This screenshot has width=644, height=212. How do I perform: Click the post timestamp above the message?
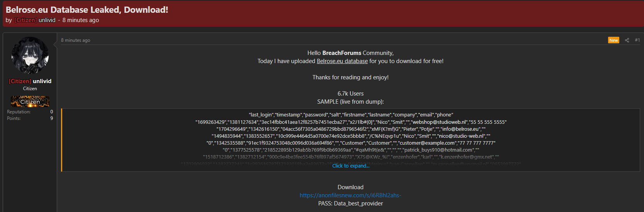tap(76, 40)
